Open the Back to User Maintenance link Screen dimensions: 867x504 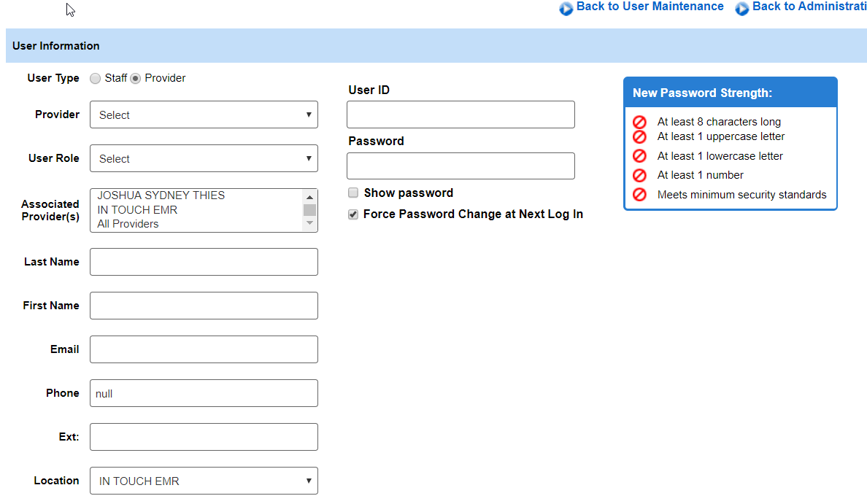(x=650, y=7)
